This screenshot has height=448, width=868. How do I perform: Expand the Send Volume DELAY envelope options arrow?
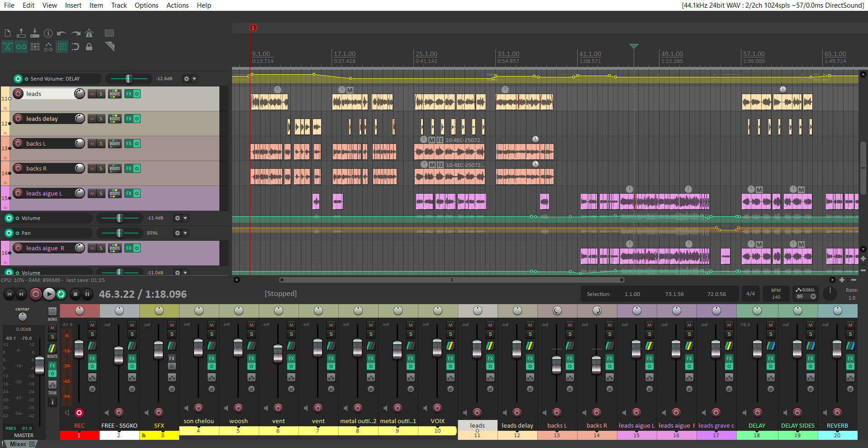tap(194, 79)
